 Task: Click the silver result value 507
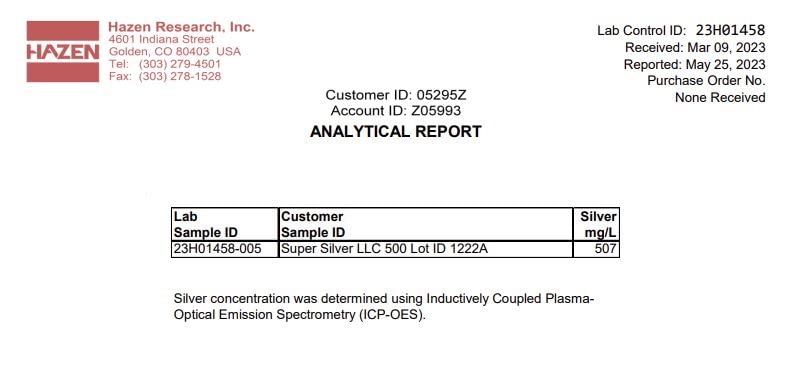(596, 249)
